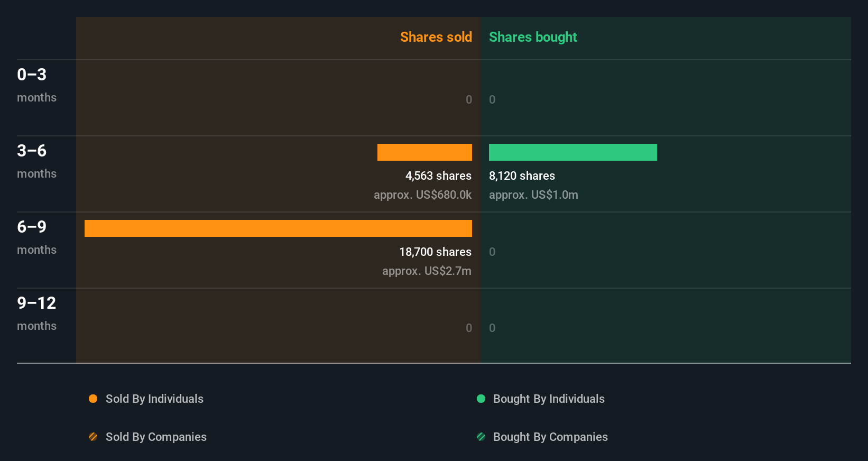Click the 9–12 months row label
This screenshot has width=868, height=461.
point(36,314)
